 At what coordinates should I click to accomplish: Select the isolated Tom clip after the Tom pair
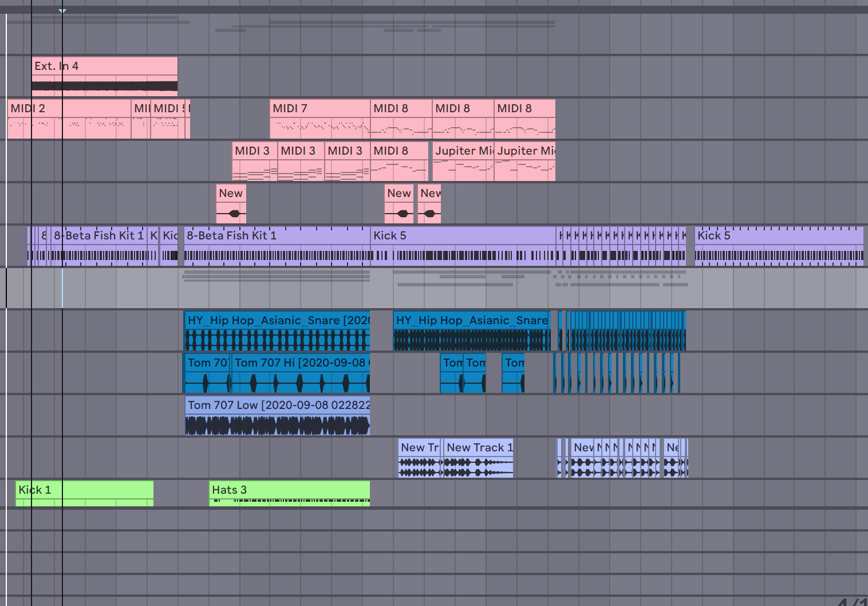pos(513,373)
